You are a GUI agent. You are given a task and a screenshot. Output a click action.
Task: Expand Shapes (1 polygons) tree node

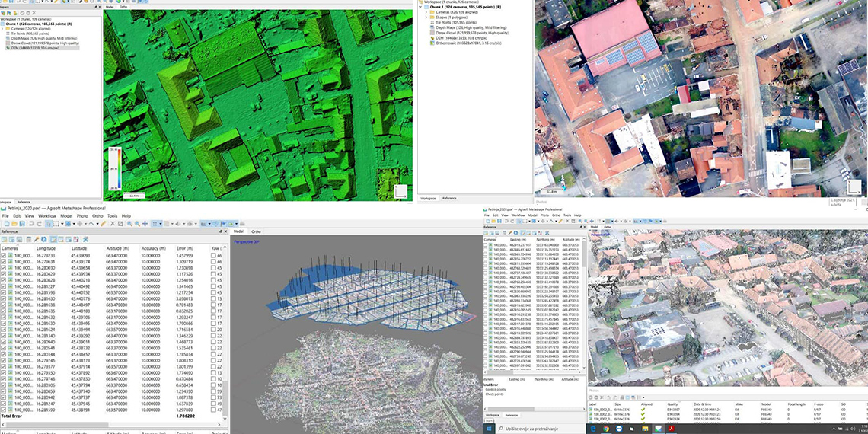point(426,18)
